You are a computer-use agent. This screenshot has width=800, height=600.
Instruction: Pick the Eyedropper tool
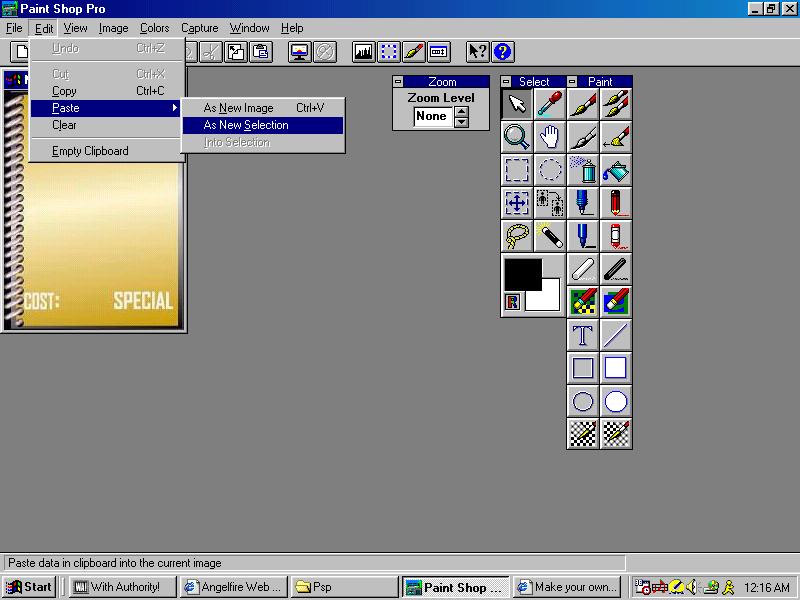549,104
